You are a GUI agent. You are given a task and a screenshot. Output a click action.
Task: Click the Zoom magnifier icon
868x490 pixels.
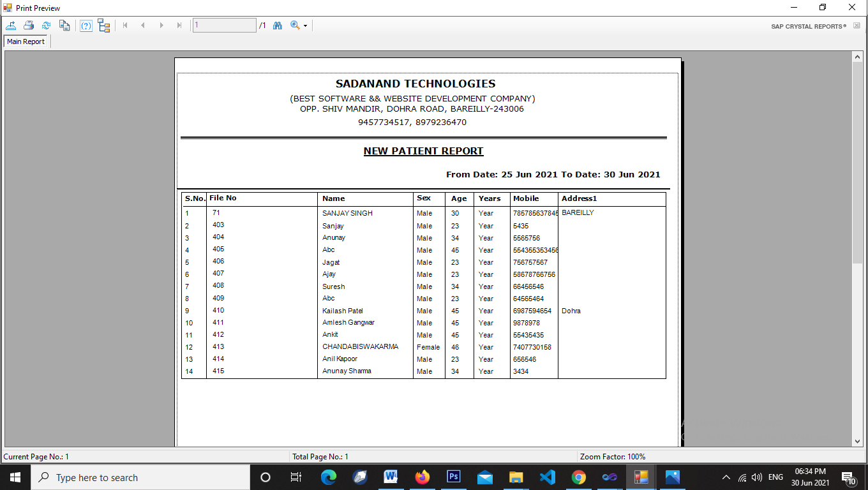[x=295, y=26]
